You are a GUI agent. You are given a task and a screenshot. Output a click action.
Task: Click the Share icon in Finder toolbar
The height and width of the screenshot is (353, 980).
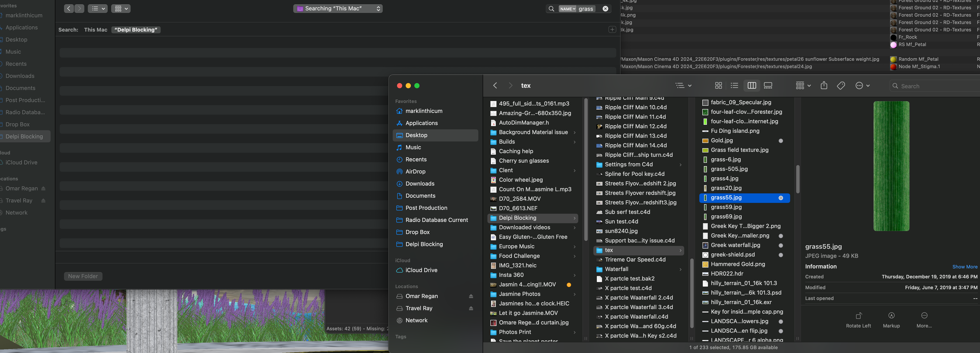[824, 86]
